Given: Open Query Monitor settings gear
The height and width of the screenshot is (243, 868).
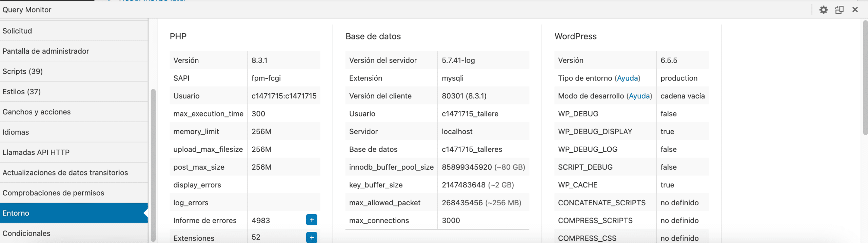Looking at the screenshot, I should (x=823, y=10).
